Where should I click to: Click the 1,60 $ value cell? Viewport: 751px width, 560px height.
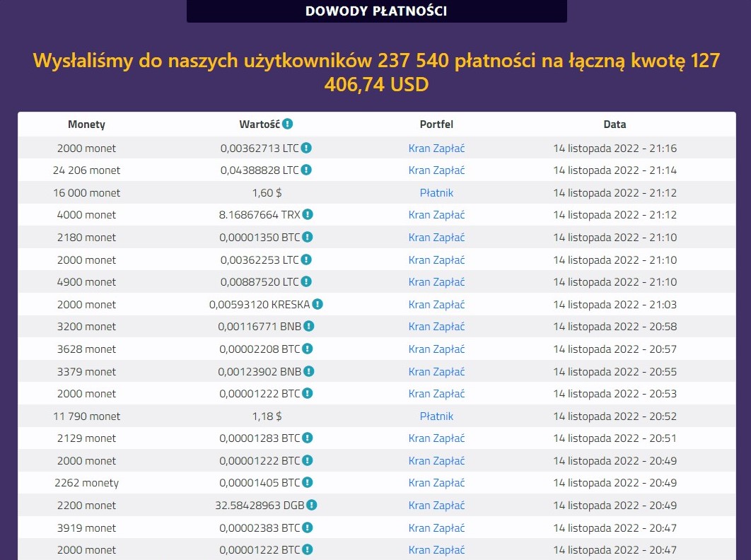pos(267,193)
